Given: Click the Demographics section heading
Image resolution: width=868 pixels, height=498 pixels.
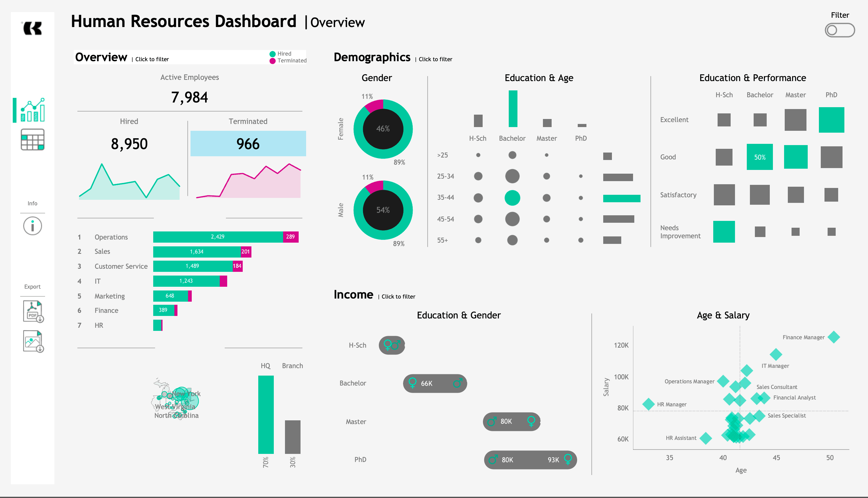Looking at the screenshot, I should click(372, 57).
